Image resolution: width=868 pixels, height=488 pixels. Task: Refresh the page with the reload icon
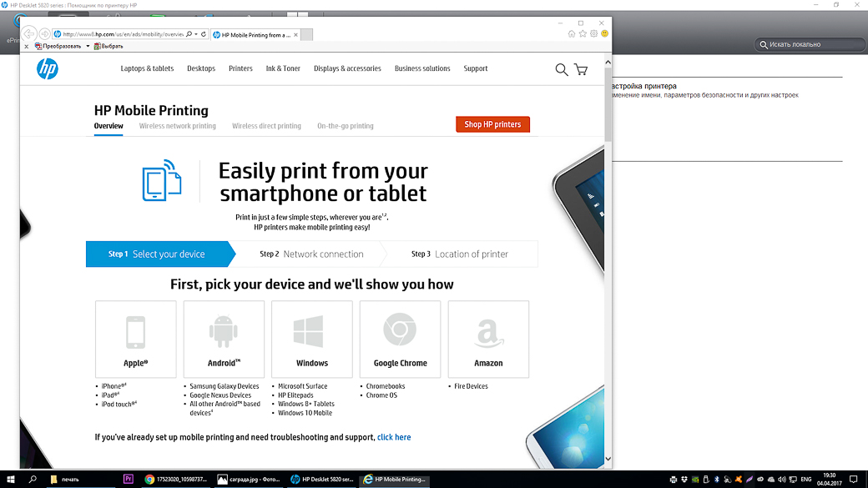pos(204,34)
